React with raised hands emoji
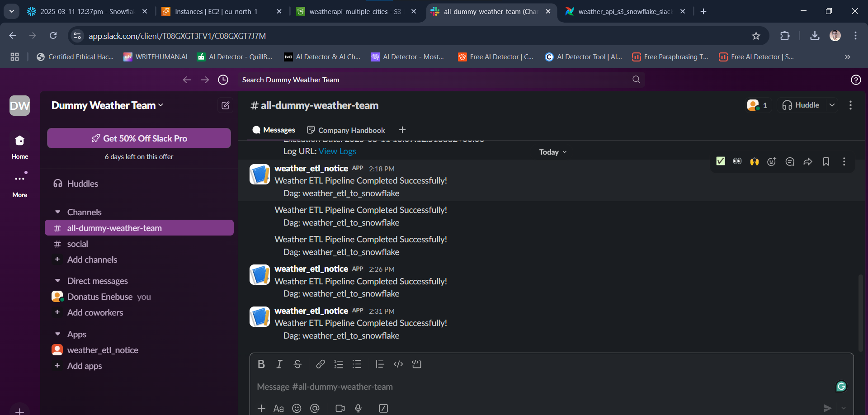This screenshot has width=868, height=415. click(x=755, y=161)
